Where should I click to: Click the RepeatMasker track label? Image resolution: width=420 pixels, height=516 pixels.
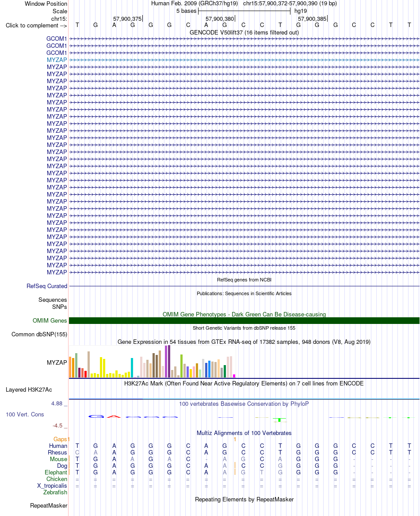point(49,505)
